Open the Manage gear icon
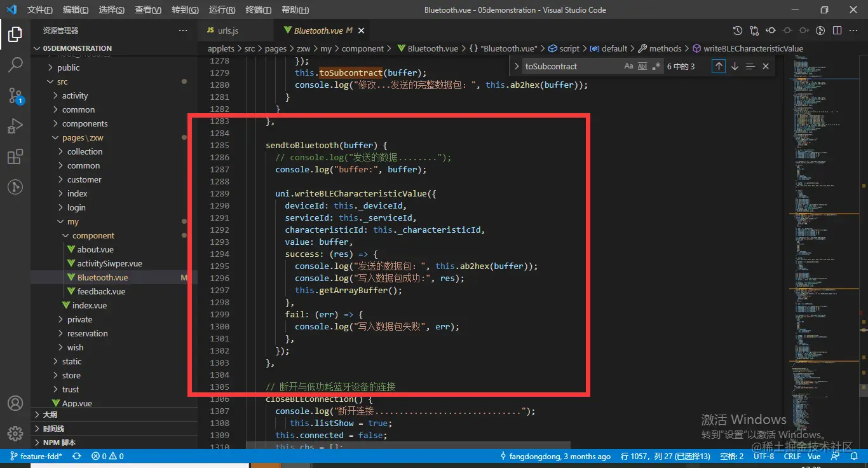The width and height of the screenshot is (868, 468). [x=15, y=434]
